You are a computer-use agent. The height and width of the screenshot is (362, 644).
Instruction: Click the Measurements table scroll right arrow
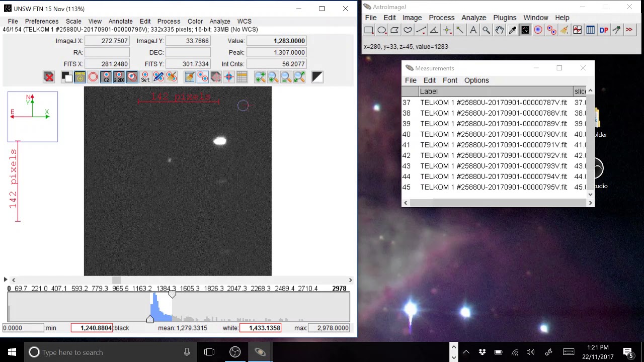[591, 203]
